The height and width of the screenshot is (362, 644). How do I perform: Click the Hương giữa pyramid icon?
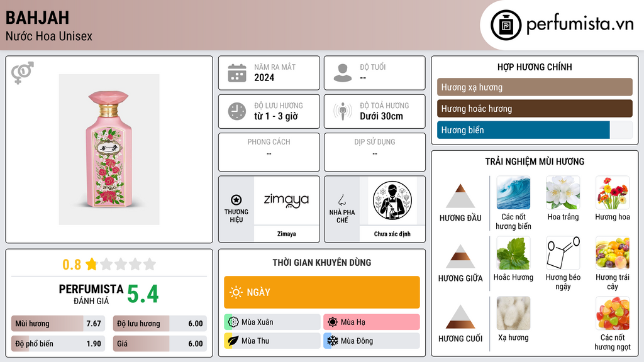[x=460, y=256]
